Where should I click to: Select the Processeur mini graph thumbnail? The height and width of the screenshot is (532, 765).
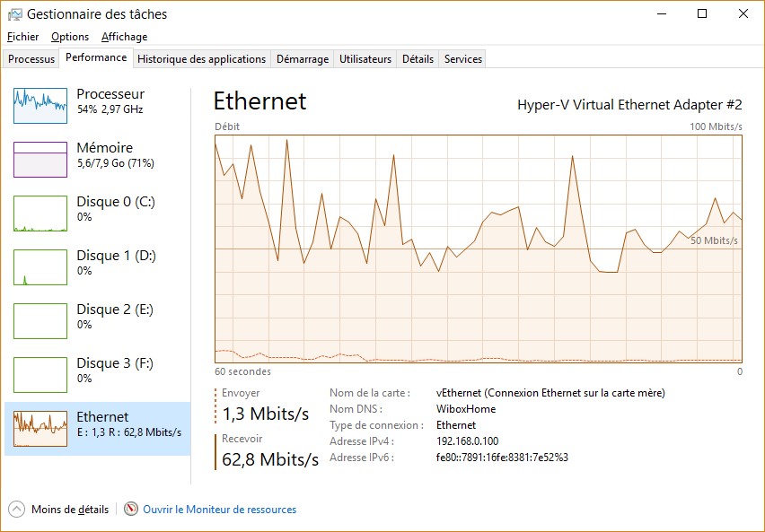[x=40, y=106]
